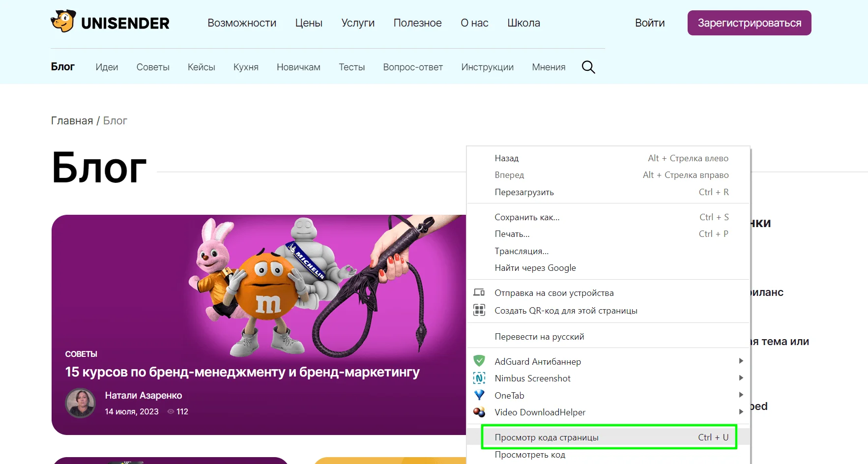Click the send-to-devices icon
868x464 pixels.
[479, 292]
